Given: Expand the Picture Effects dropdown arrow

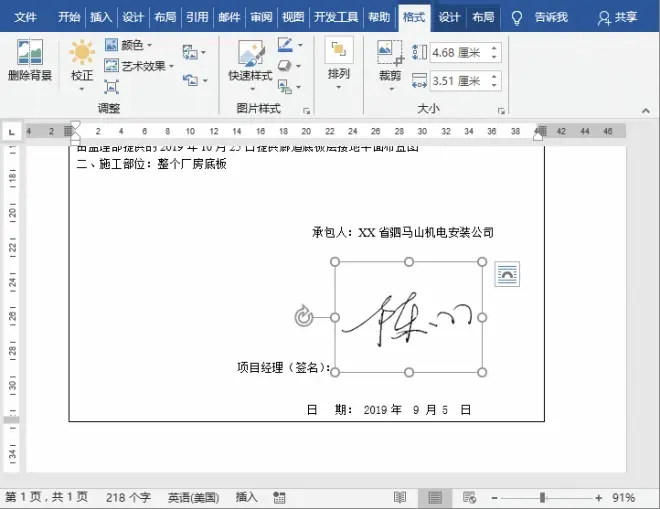Looking at the screenshot, I should point(298,66).
